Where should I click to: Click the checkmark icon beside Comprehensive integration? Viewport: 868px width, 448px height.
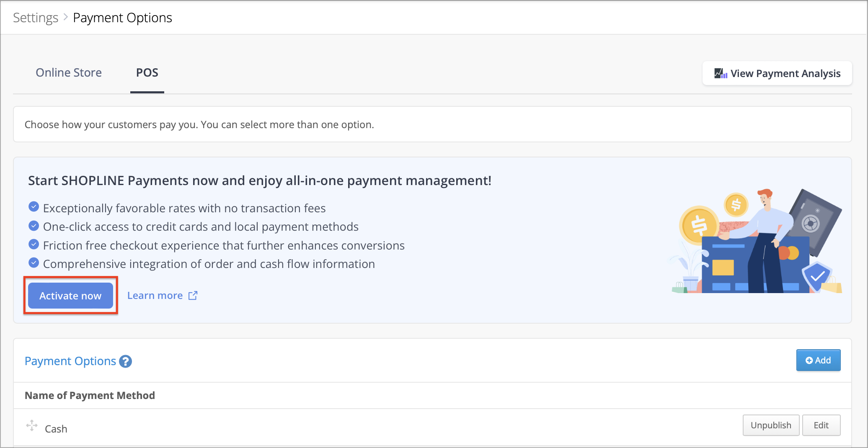click(x=34, y=263)
